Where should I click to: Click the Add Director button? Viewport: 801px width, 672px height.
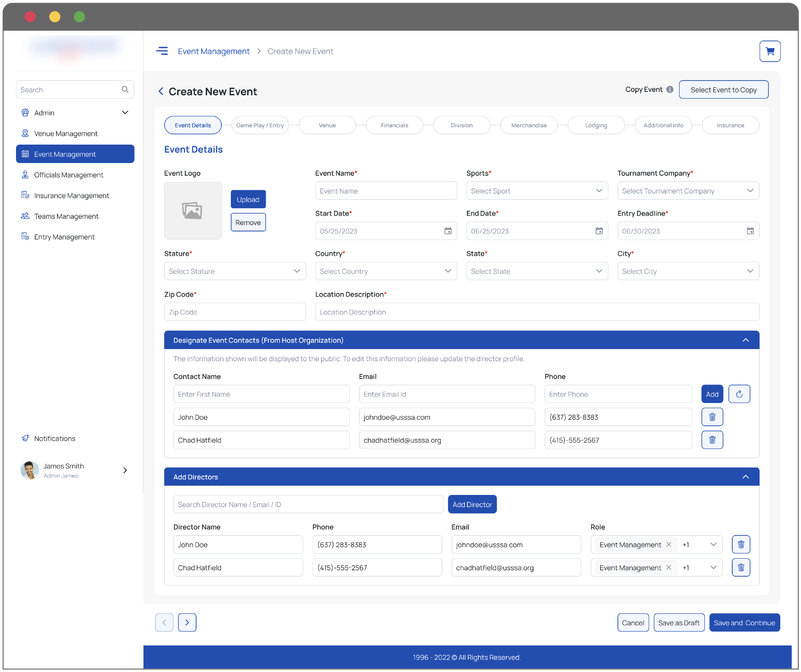pyautogui.click(x=472, y=504)
